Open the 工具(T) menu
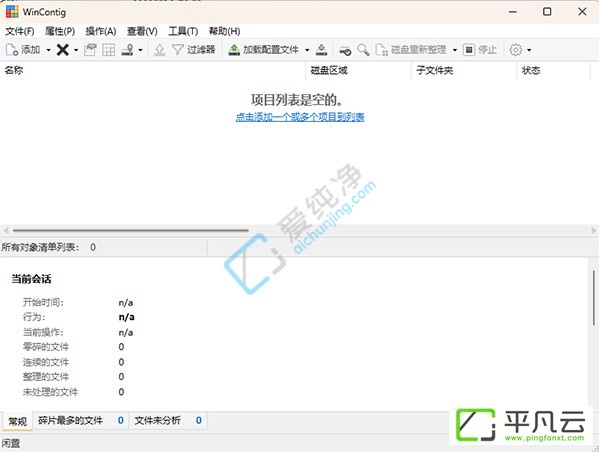The image size is (600, 452). pyautogui.click(x=183, y=31)
